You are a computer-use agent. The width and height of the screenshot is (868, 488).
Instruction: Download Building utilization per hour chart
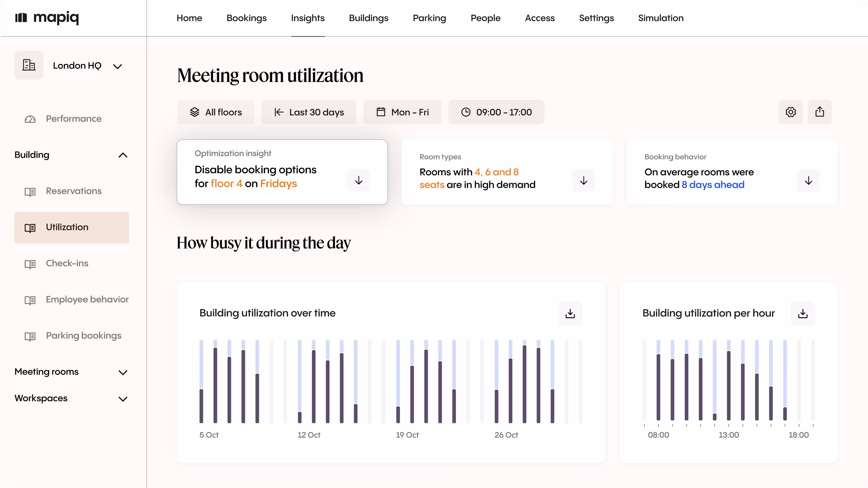point(803,313)
